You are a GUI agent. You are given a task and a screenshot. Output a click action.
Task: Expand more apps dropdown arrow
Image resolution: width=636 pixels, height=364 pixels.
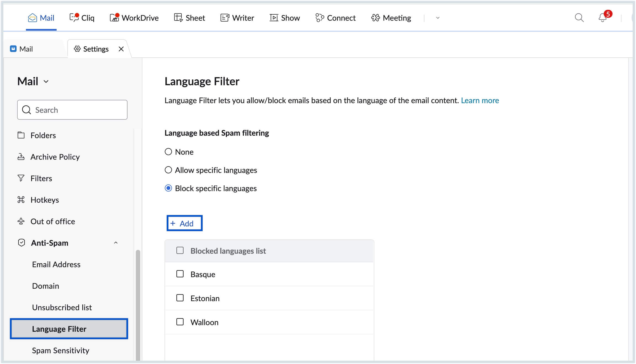438,18
